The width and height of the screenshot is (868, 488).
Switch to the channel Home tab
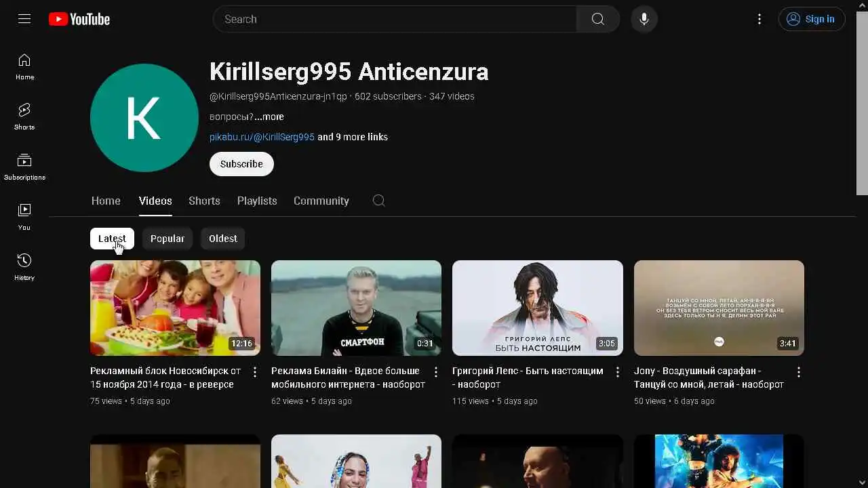106,201
